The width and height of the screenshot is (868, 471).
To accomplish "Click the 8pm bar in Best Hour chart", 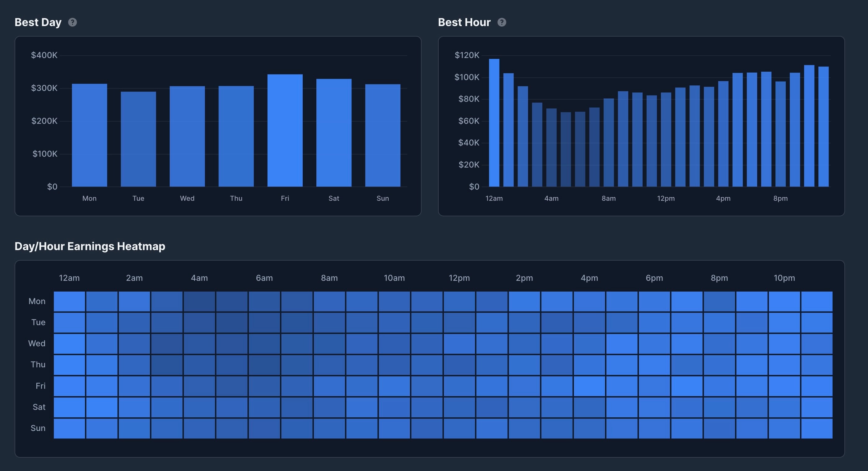I will [780, 134].
